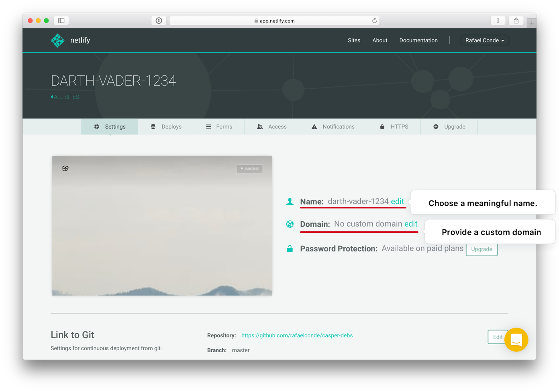
Task: Expand the Rafael Conde user menu
Action: tap(484, 40)
